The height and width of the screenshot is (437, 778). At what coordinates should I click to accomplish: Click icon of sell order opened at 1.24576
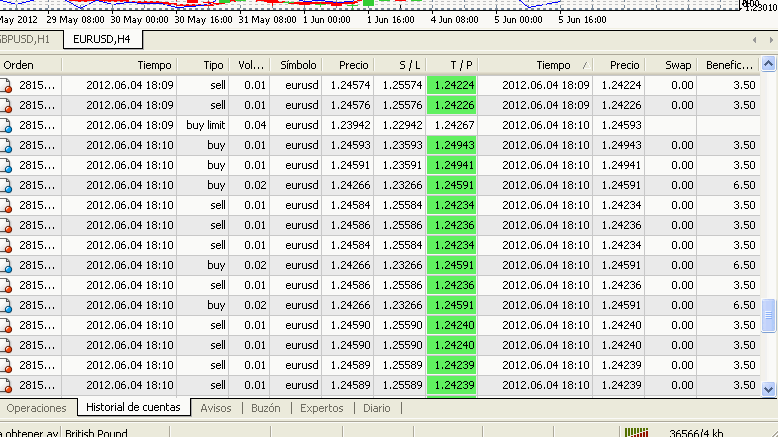click(x=6, y=105)
